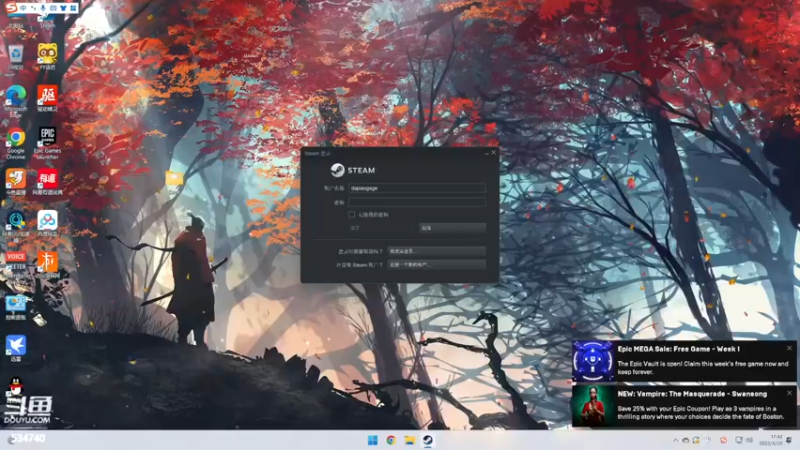Open the Xunlei blue bird desktop icon
800x450 pixels.
[x=16, y=348]
